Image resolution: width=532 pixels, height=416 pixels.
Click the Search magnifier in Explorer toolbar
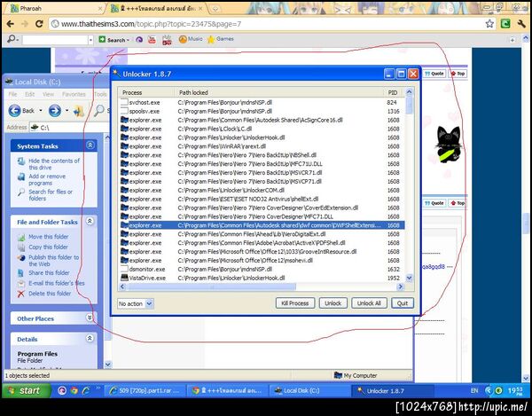pyautogui.click(x=99, y=110)
